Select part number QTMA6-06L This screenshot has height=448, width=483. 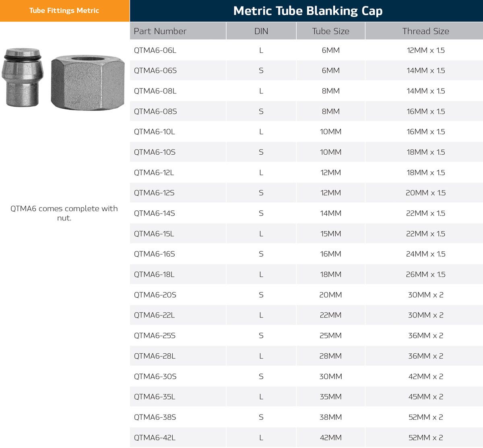pyautogui.click(x=155, y=50)
